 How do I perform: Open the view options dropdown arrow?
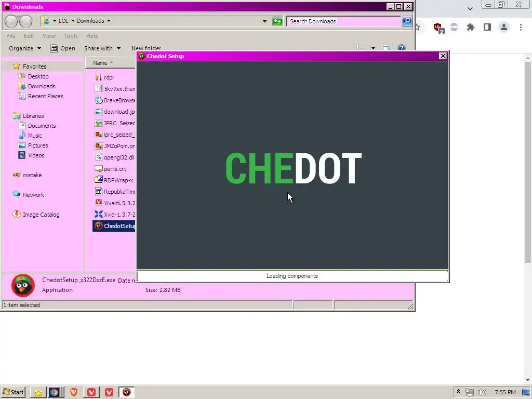tap(373, 48)
